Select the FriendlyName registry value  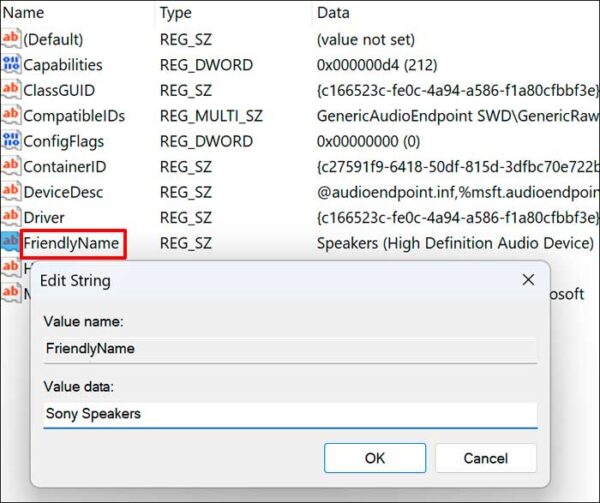tap(71, 243)
